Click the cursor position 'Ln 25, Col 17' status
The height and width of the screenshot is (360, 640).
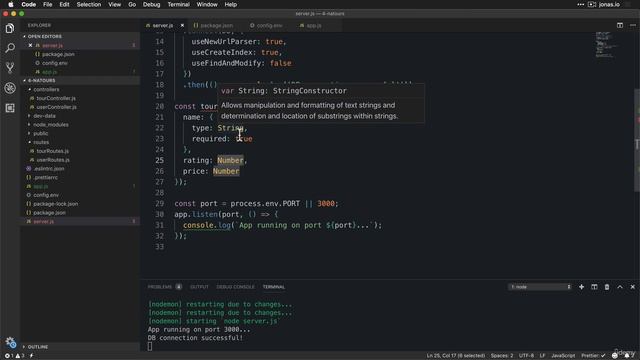coord(456,356)
